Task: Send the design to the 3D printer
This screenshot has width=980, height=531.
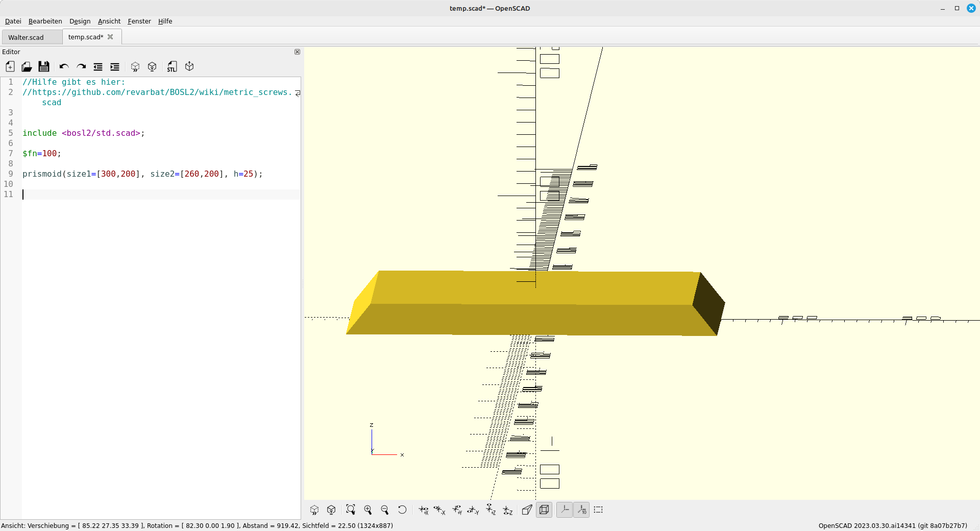Action: pos(189,67)
